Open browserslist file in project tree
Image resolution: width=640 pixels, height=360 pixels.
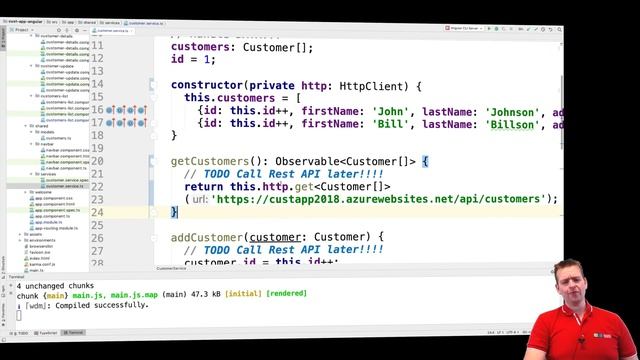click(39, 246)
